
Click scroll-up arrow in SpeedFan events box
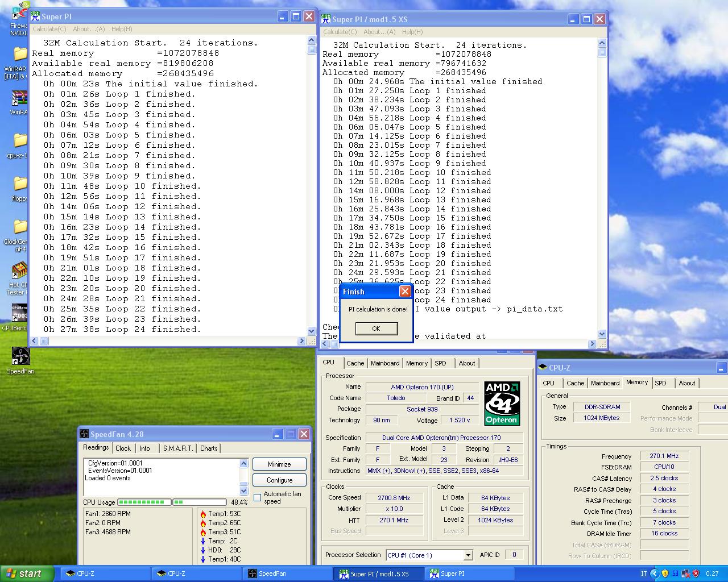point(244,463)
